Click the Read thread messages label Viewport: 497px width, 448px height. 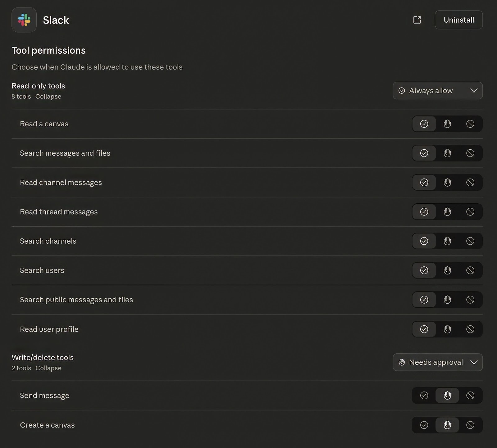(x=59, y=212)
